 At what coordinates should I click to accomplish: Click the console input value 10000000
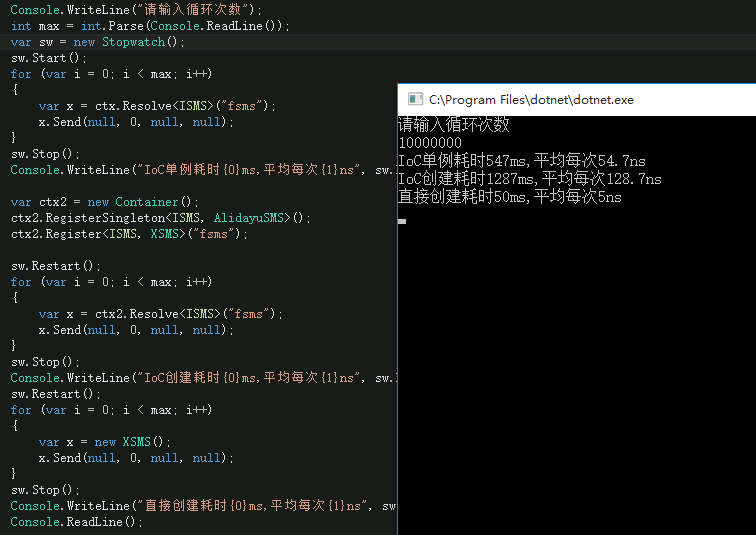tap(430, 143)
